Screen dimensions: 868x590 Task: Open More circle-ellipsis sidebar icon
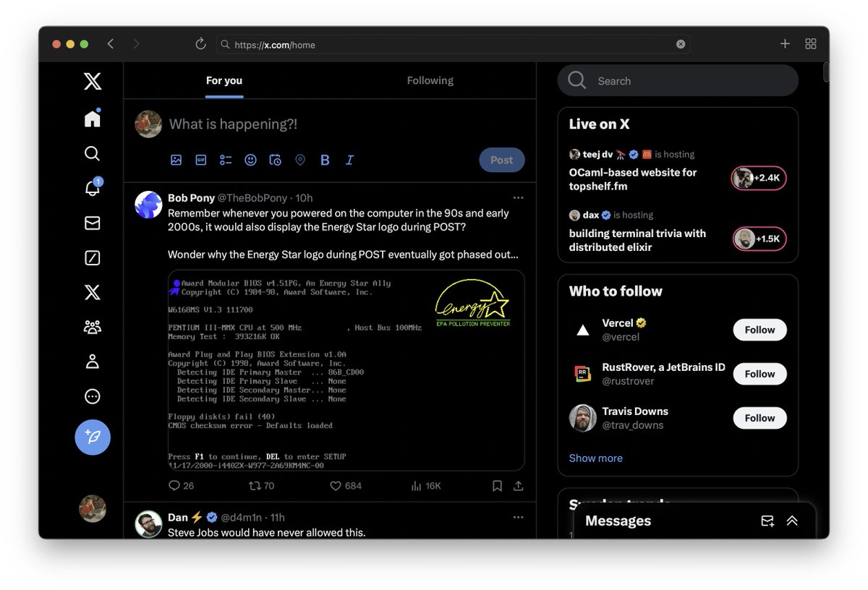point(93,396)
